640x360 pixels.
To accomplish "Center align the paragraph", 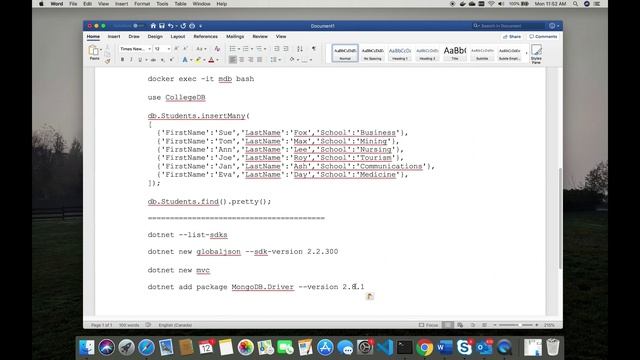I will point(242,60).
